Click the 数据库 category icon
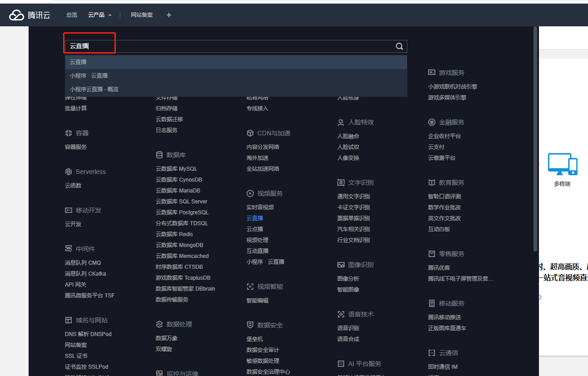Viewport: 588px width, 376px height. 159,155
